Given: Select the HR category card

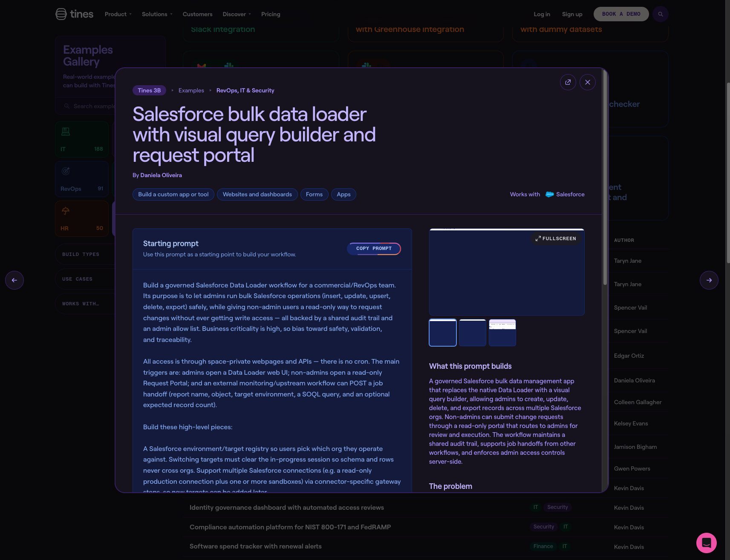Looking at the screenshot, I should click(x=82, y=218).
